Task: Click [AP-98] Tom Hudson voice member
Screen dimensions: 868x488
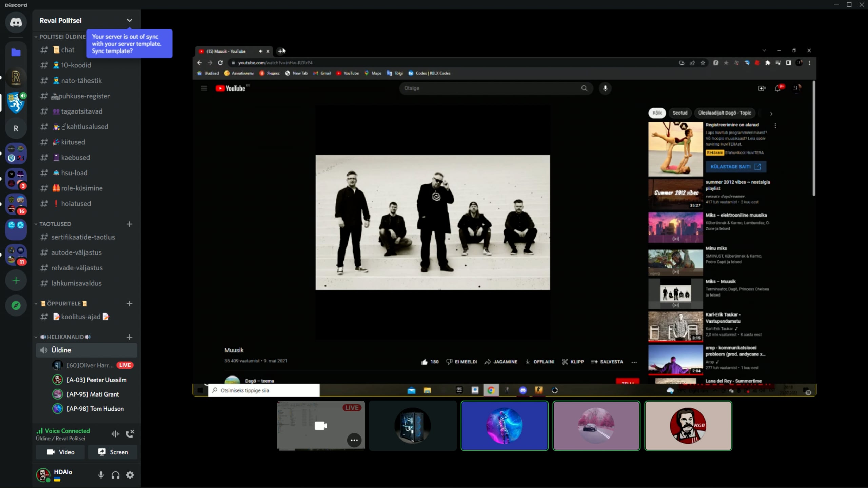Action: [x=93, y=409]
